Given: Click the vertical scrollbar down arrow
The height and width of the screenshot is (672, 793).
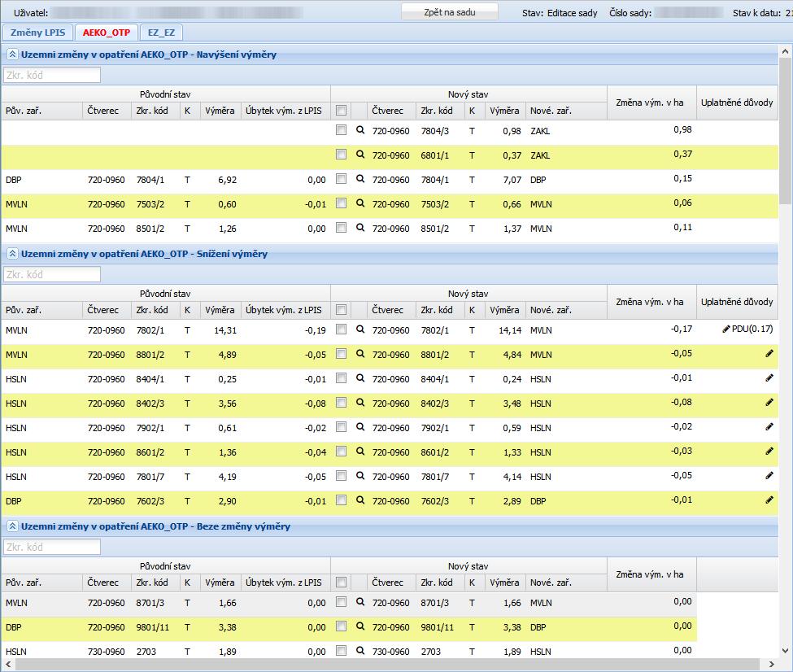Looking at the screenshot, I should point(785,651).
